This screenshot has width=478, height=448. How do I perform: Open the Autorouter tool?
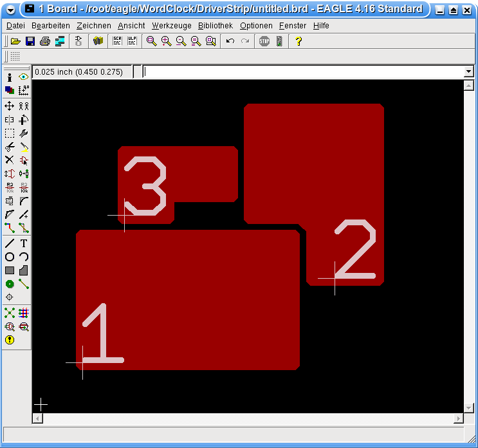pyautogui.click(x=23, y=313)
